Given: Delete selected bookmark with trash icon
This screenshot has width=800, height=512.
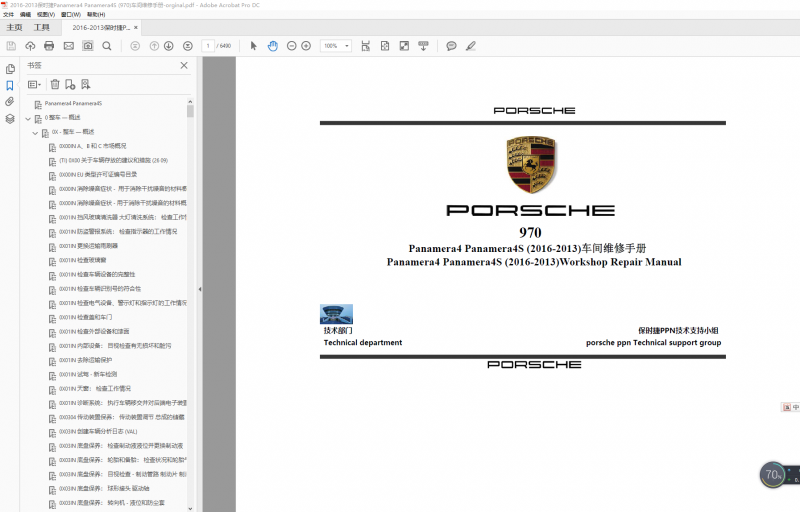Looking at the screenshot, I should 55,84.
